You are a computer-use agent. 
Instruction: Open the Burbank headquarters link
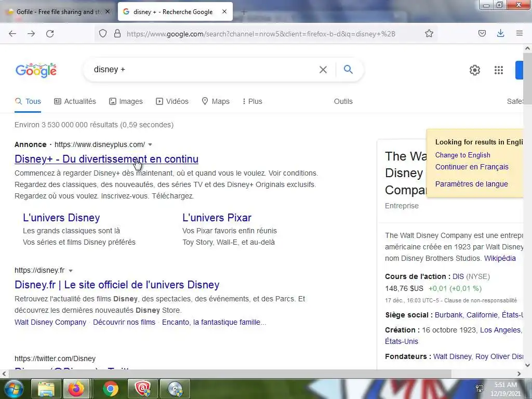click(448, 315)
